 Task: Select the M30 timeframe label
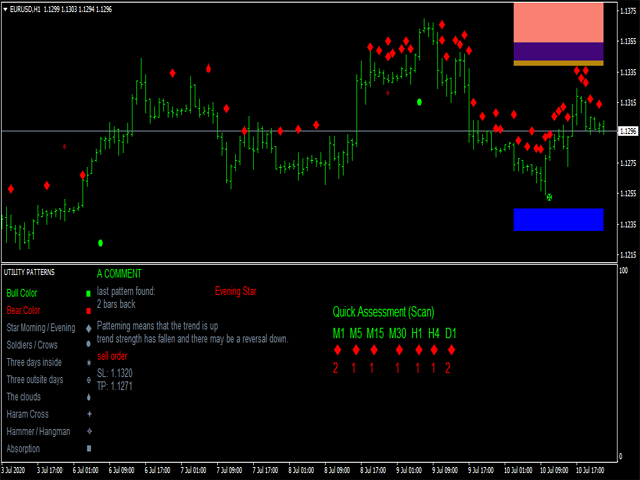(x=398, y=333)
